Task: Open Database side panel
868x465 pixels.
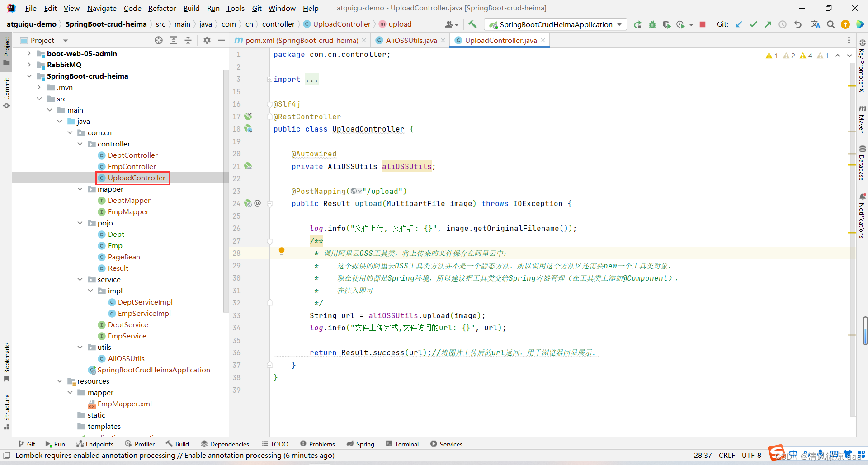Action: tap(862, 163)
